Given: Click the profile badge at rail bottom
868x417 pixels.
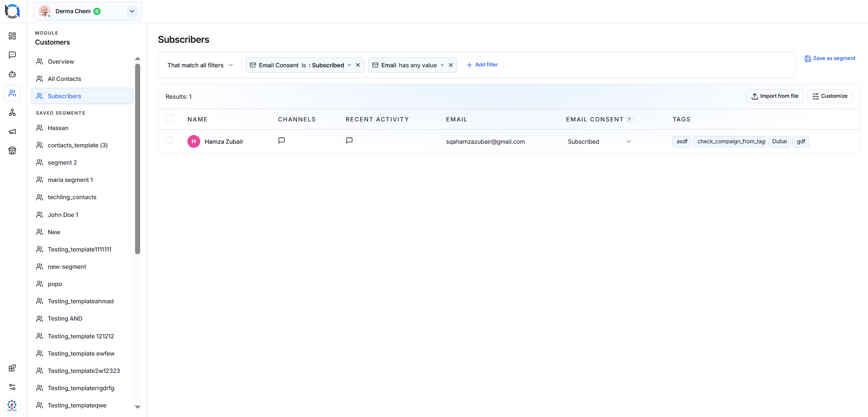Looking at the screenshot, I should 12,405.
